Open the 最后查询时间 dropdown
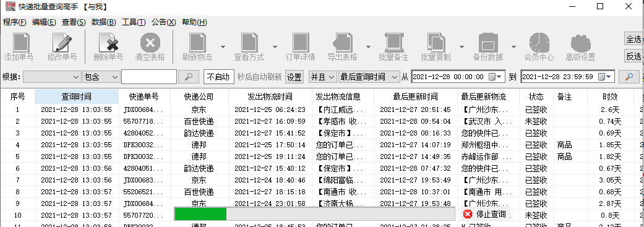 pyautogui.click(x=369, y=77)
